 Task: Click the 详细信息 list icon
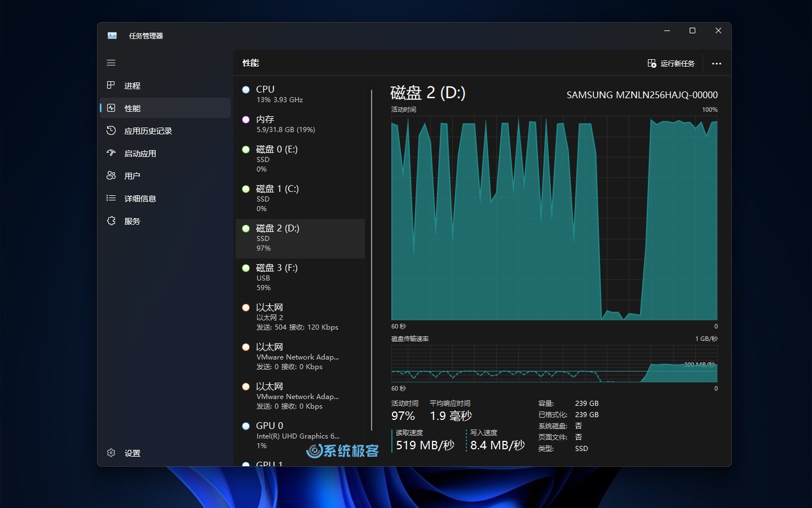click(x=111, y=198)
